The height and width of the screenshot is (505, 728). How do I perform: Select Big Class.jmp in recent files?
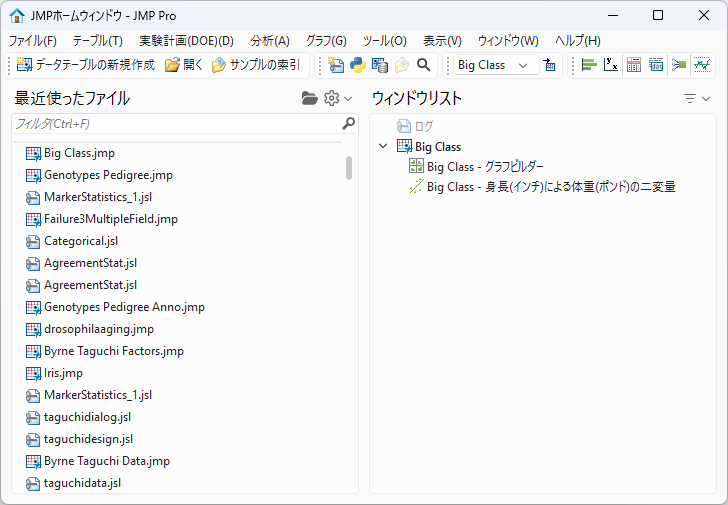tap(79, 153)
